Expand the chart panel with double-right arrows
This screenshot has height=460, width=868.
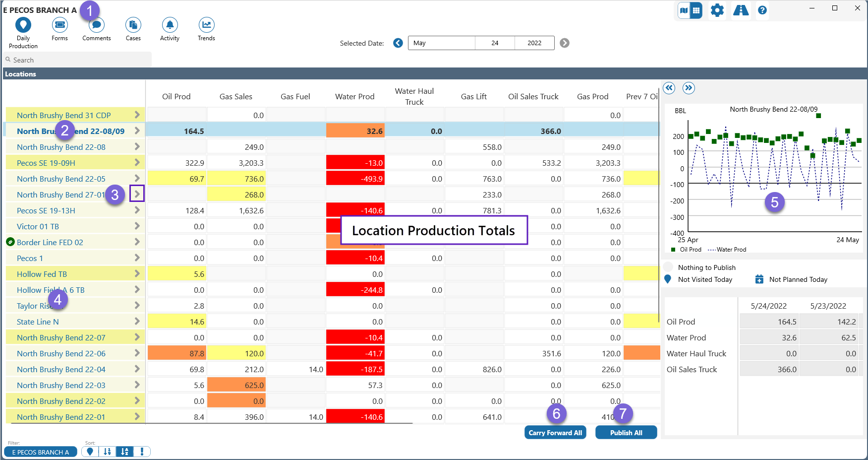[x=689, y=88]
